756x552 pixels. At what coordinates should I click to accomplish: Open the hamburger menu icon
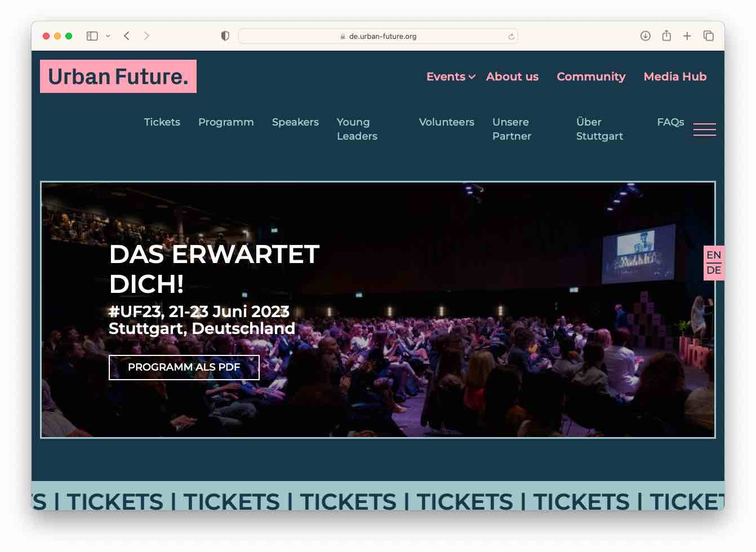705,129
